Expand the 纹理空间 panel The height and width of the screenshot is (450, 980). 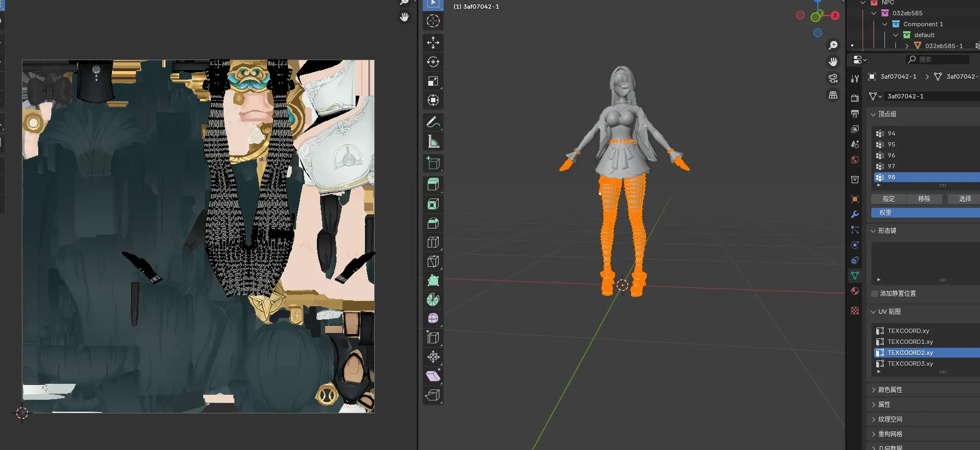(x=873, y=419)
